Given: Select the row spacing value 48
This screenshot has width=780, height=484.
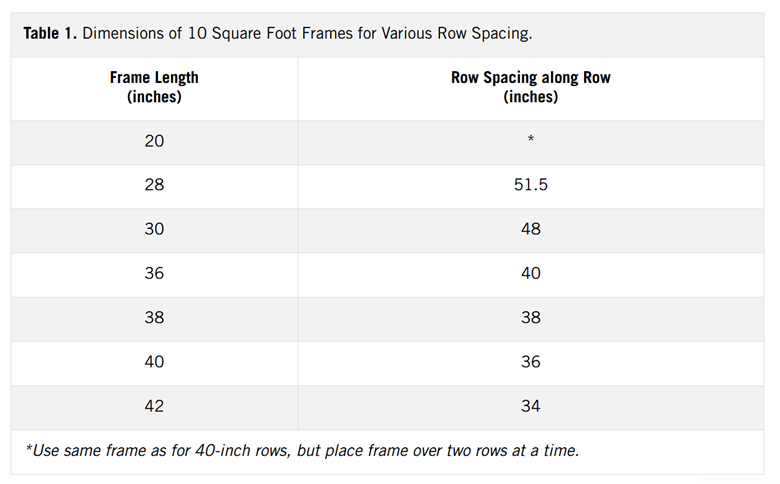Looking at the screenshot, I should click(x=531, y=229).
